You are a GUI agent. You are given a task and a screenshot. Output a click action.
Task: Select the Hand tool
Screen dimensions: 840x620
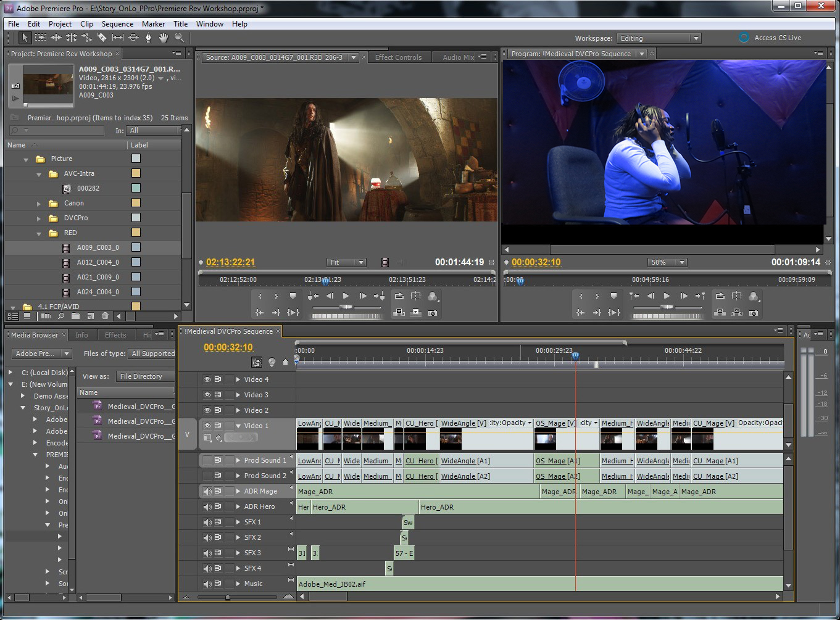click(x=164, y=38)
